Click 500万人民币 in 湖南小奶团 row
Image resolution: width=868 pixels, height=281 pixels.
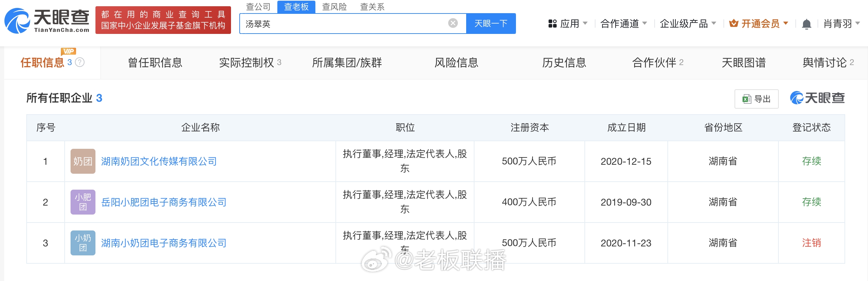coord(529,243)
